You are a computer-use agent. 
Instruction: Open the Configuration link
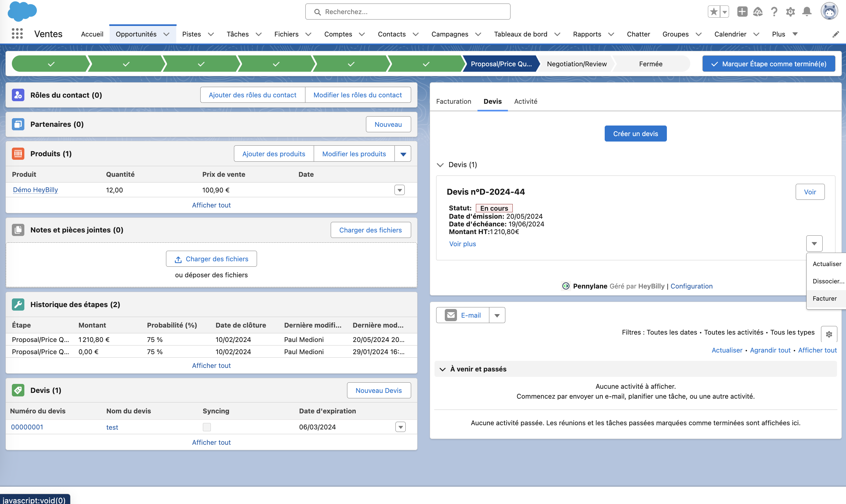(691, 286)
